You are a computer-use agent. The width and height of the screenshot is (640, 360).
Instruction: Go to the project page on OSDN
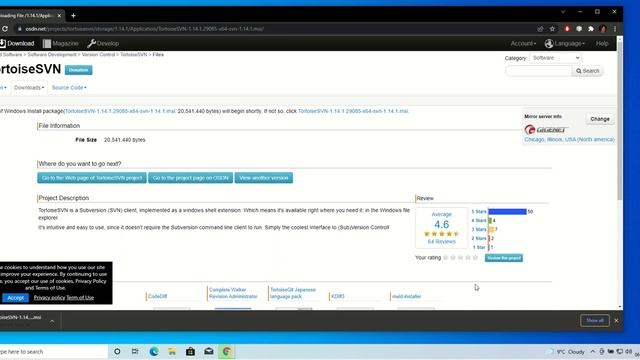pos(191,178)
